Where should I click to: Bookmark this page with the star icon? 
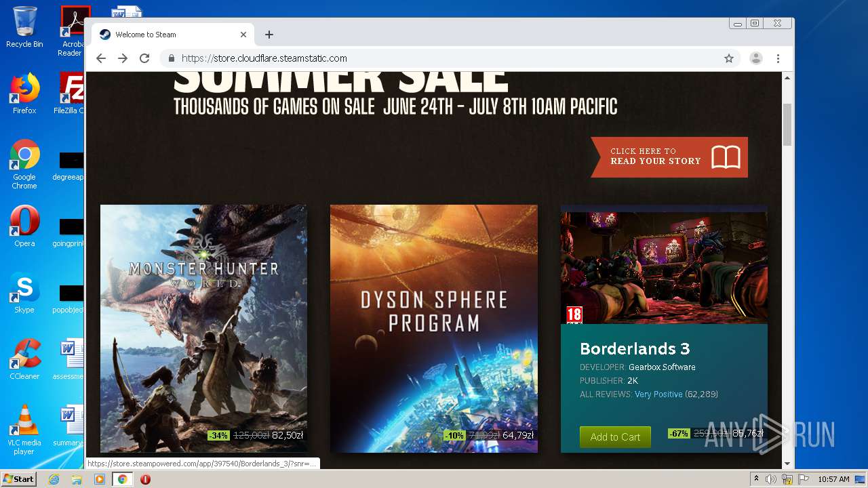click(729, 58)
